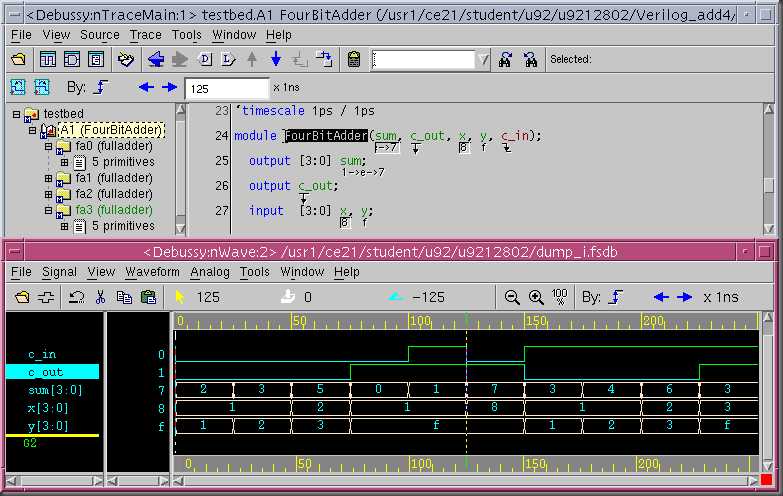Select the y[3:0] signal
This screenshot has width=783, height=496.
(47, 426)
